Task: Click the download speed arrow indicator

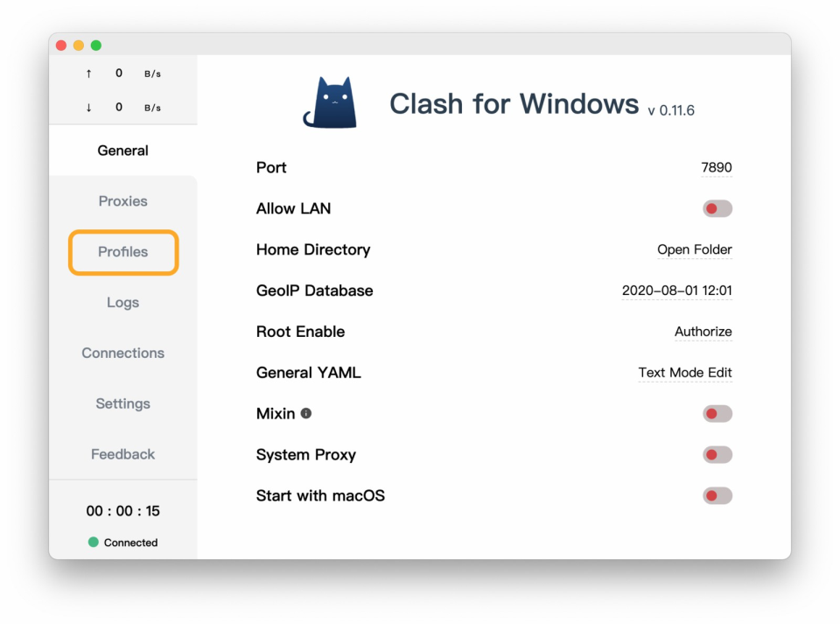Action: pyautogui.click(x=88, y=108)
